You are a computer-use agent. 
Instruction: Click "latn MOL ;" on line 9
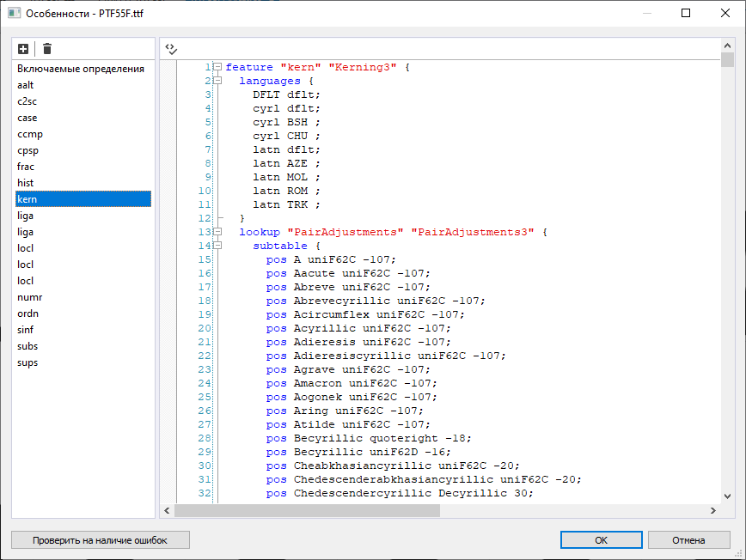(286, 177)
